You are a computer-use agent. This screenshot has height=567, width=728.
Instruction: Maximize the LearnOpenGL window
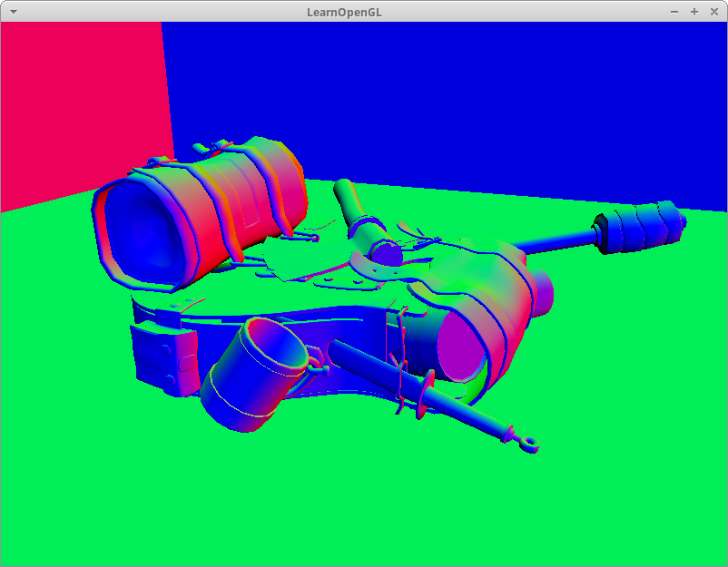point(694,11)
